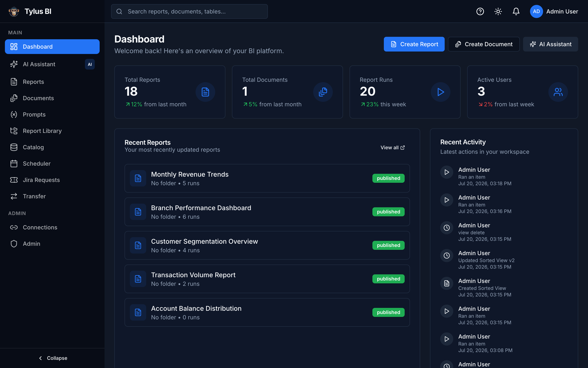The height and width of the screenshot is (368, 588).
Task: Open AI Assistant header button
Action: click(x=550, y=44)
